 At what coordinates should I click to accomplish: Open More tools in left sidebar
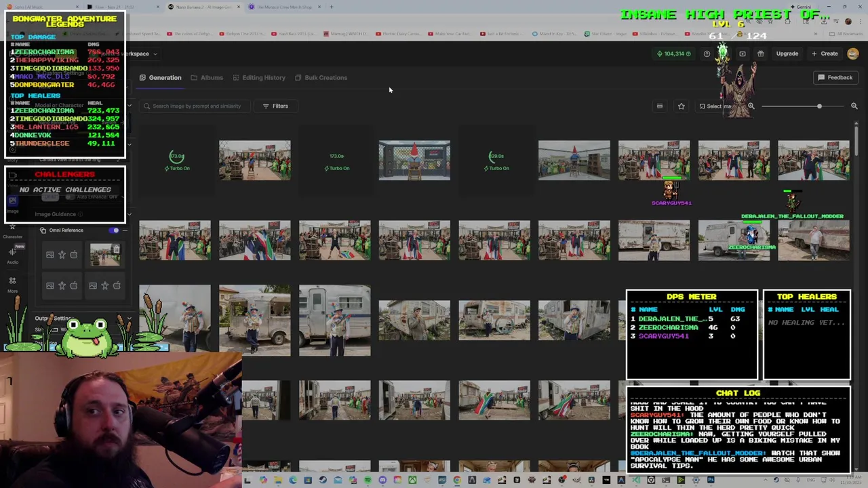[x=12, y=283]
